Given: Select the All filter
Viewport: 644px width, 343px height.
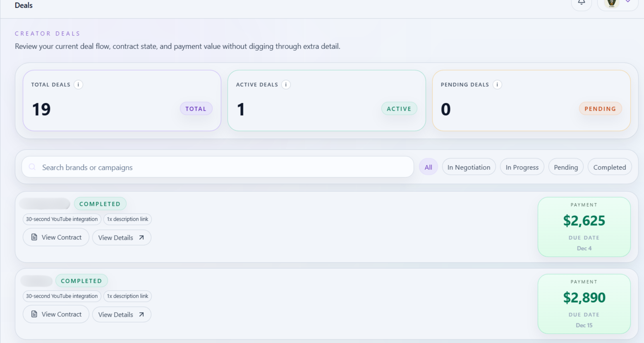Looking at the screenshot, I should coord(428,167).
